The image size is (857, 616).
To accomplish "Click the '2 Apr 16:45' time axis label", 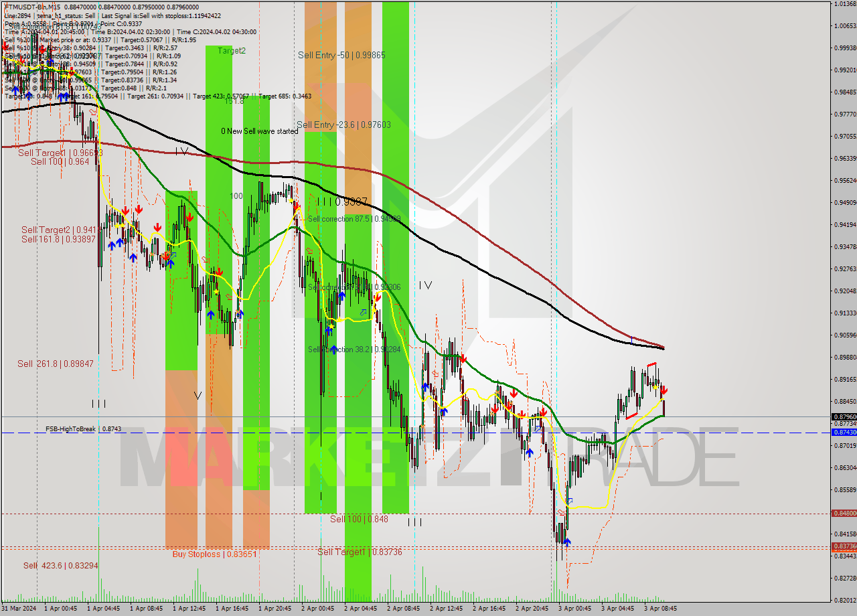I will click(489, 609).
